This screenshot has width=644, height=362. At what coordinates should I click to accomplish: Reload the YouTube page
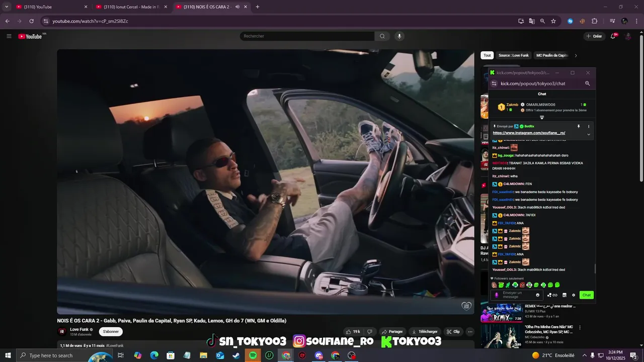coord(31,21)
